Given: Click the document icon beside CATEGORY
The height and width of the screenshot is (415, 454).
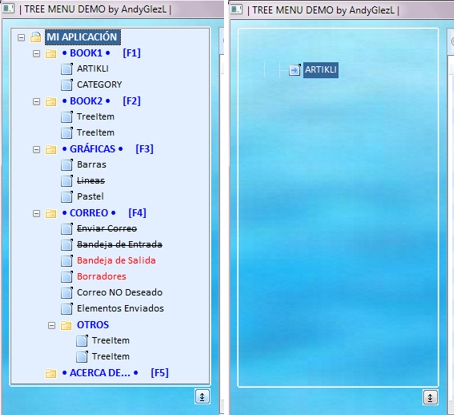Looking at the screenshot, I should (x=67, y=85).
